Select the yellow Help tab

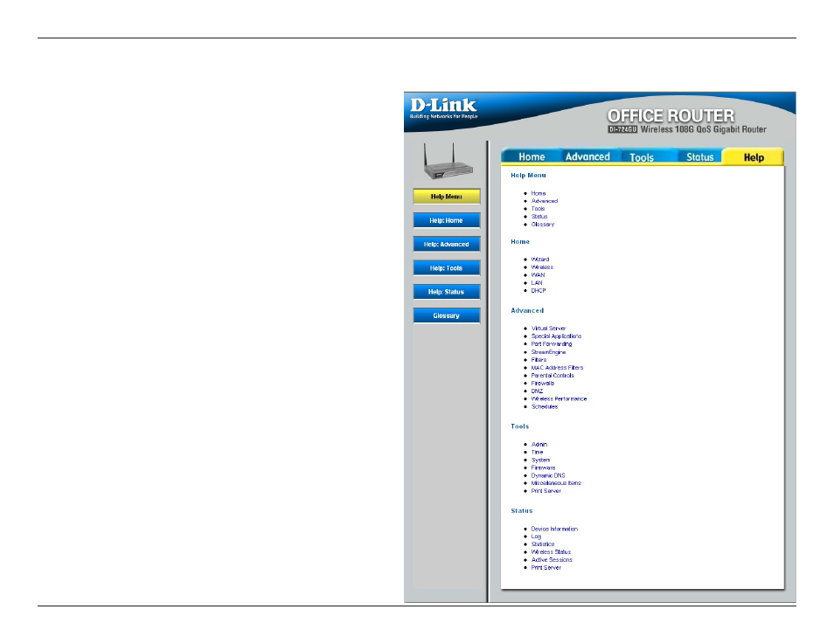pyautogui.click(x=754, y=157)
